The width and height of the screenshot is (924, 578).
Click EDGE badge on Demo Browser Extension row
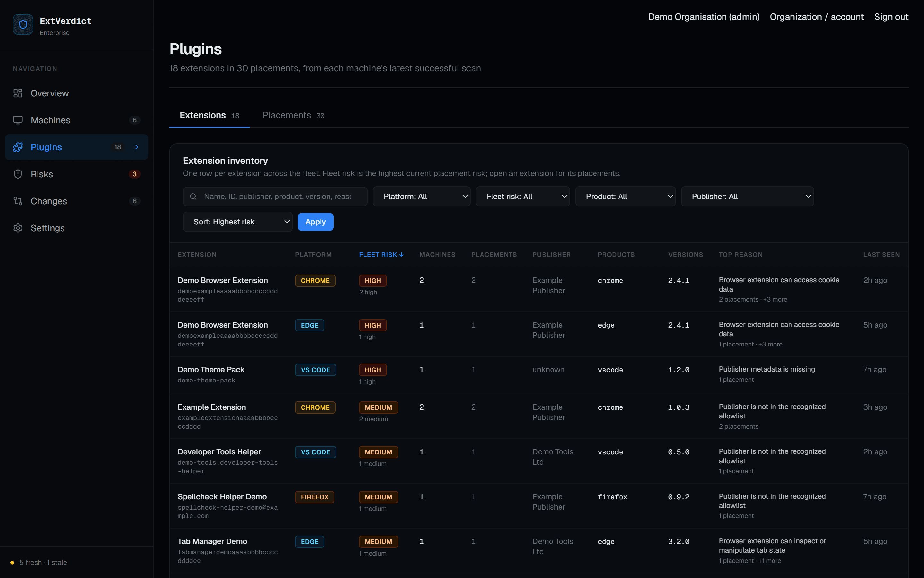310,325
